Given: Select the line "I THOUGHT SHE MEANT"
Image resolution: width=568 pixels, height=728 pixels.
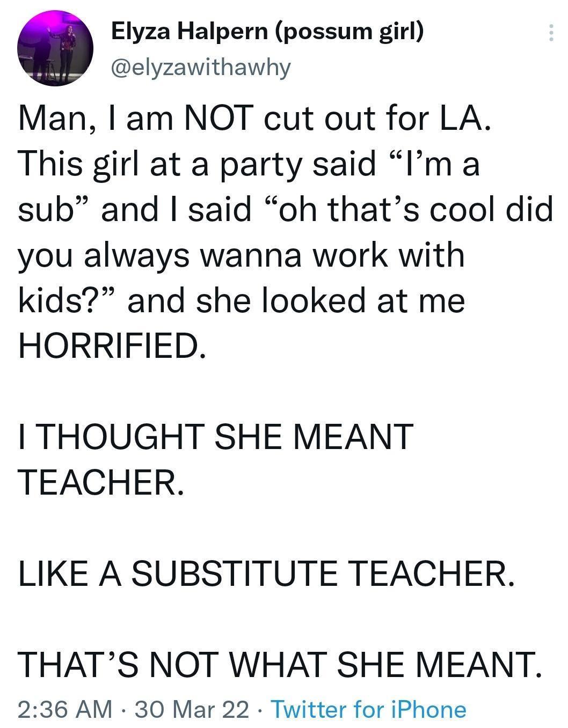Looking at the screenshot, I should tap(215, 436).
